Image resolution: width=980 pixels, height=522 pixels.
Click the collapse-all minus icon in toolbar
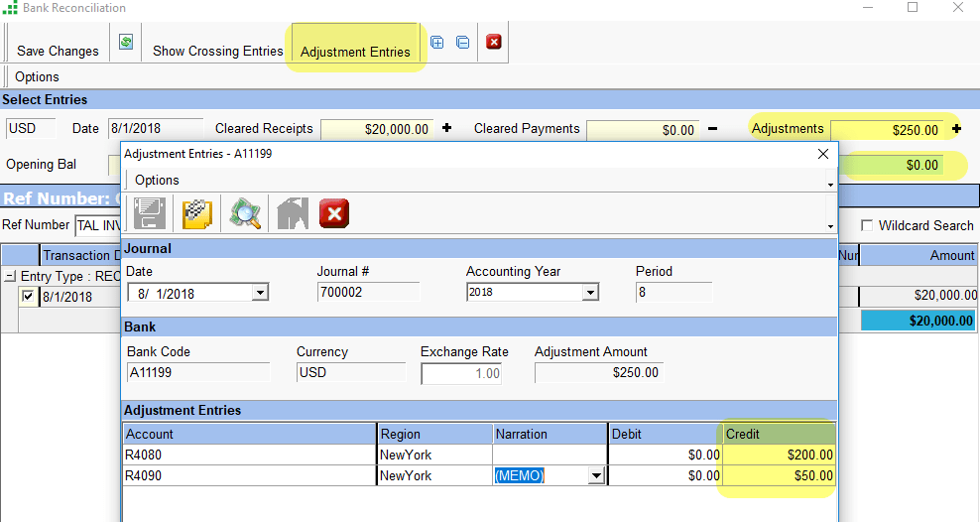point(462,42)
